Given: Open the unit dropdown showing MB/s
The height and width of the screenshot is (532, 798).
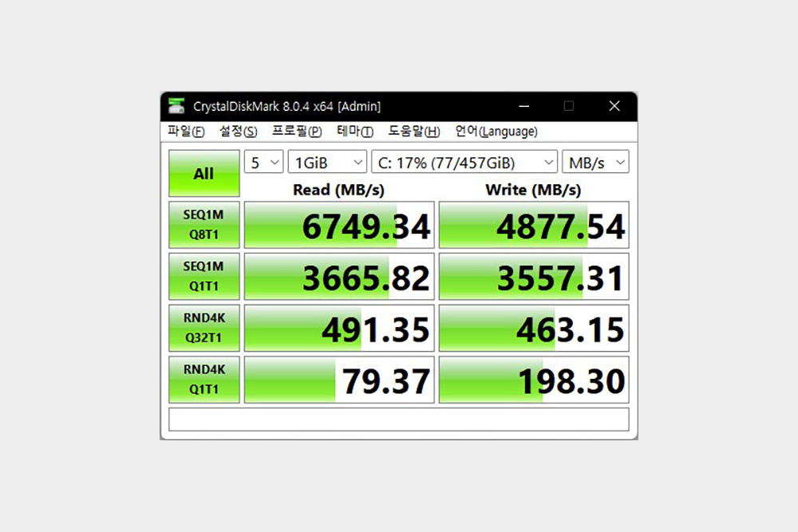Looking at the screenshot, I should click(x=595, y=162).
